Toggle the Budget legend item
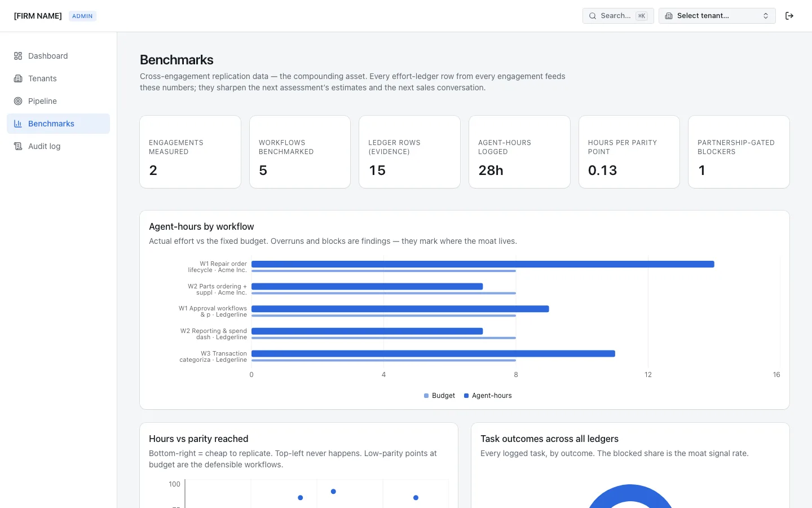The image size is (812, 508). [x=439, y=396]
